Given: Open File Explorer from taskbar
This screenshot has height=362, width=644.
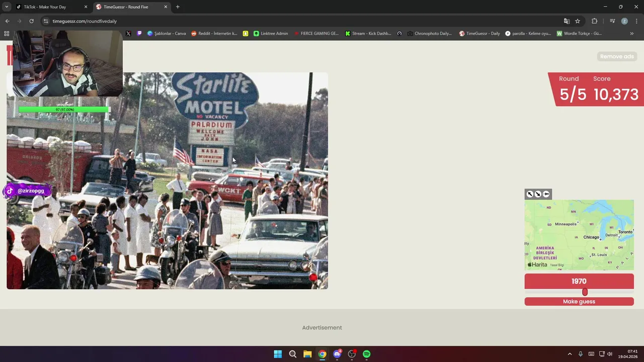Looking at the screenshot, I should [307, 354].
